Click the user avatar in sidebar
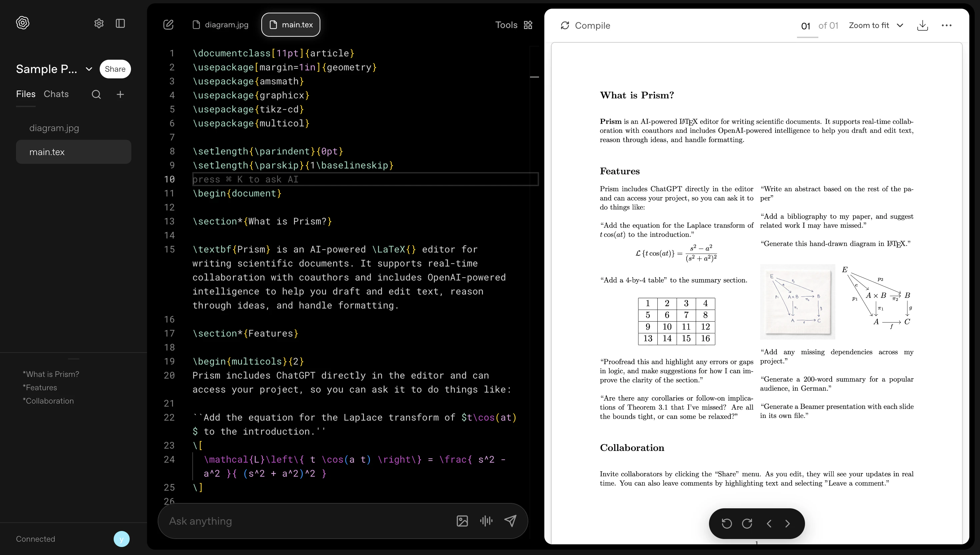980x555 pixels. [122, 539]
